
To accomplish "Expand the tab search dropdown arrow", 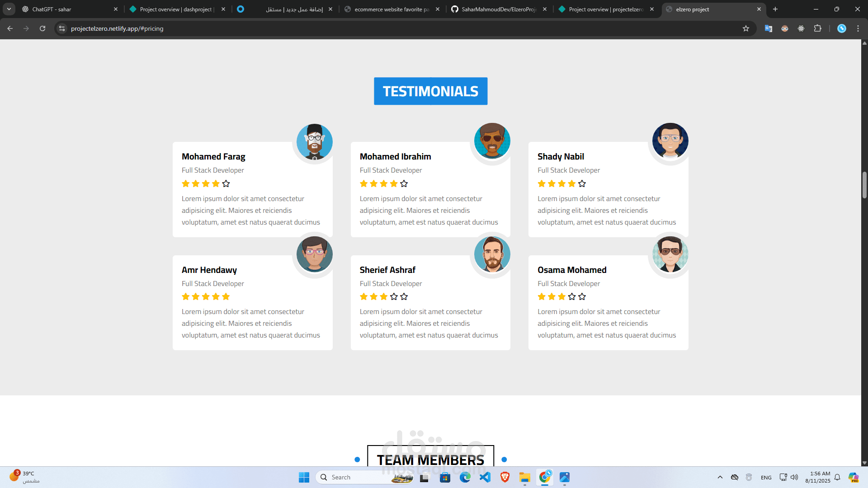I will click(9, 9).
